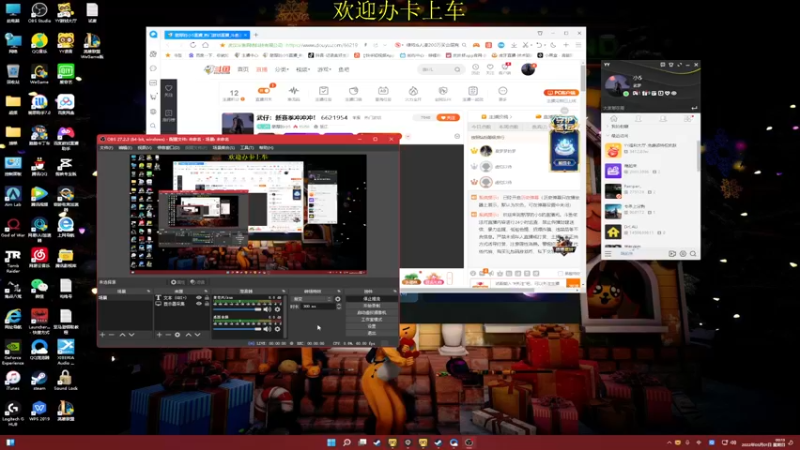This screenshot has width=800, height=450.
Task: Toggle lock on display capture source in OBS
Action: pos(207,304)
